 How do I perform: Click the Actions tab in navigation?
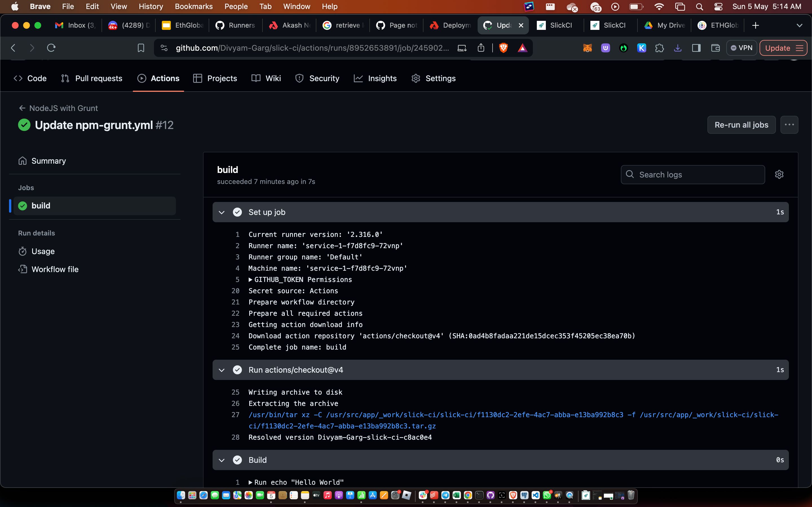click(164, 78)
